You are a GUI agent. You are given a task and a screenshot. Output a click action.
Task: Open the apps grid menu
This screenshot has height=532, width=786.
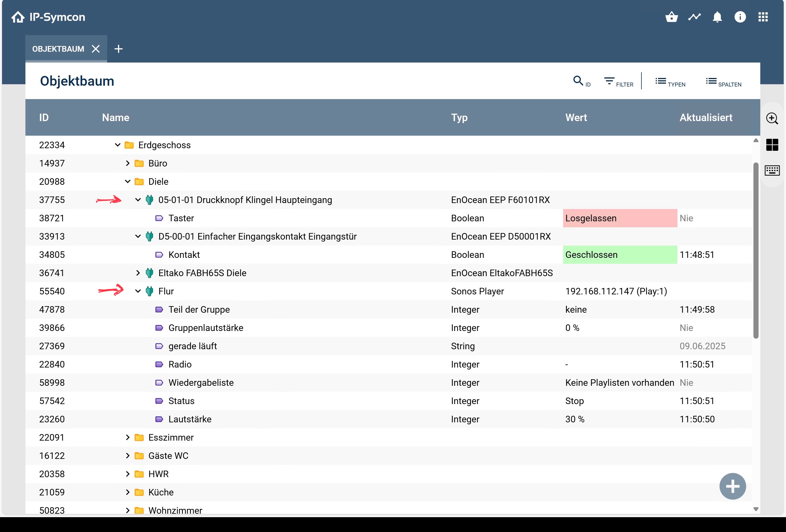pyautogui.click(x=763, y=17)
